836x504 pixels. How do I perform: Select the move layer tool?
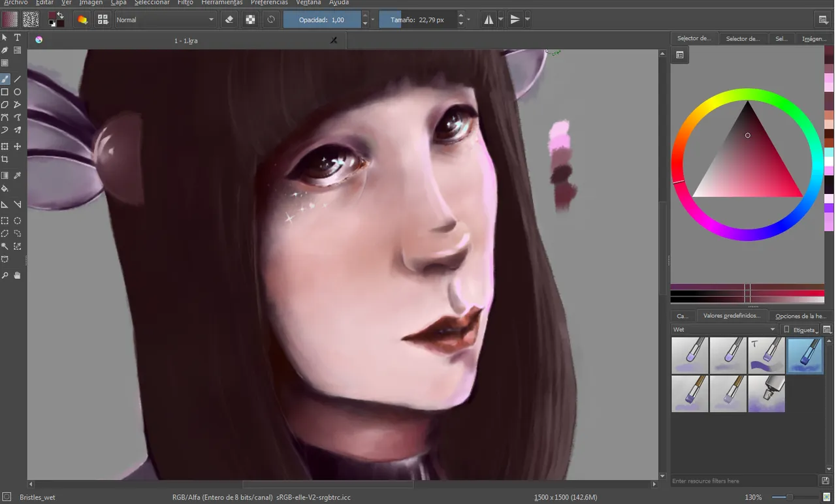pos(18,146)
